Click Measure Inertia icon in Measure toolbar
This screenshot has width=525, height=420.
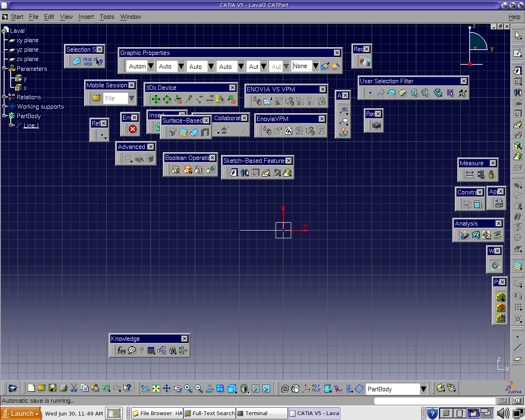pos(491,175)
